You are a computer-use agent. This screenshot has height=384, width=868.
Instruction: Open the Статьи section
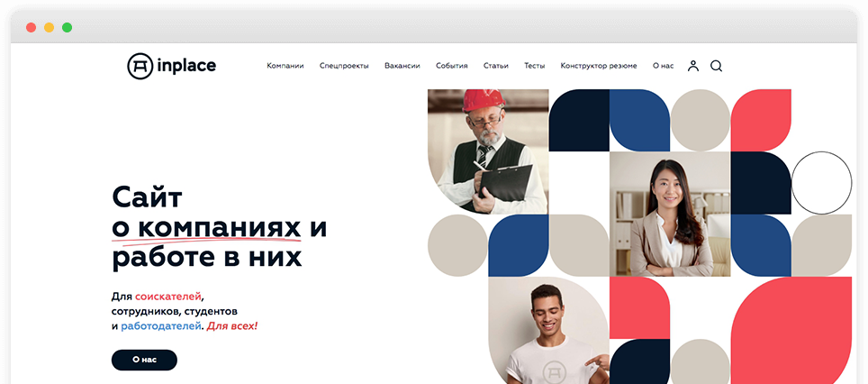click(495, 66)
